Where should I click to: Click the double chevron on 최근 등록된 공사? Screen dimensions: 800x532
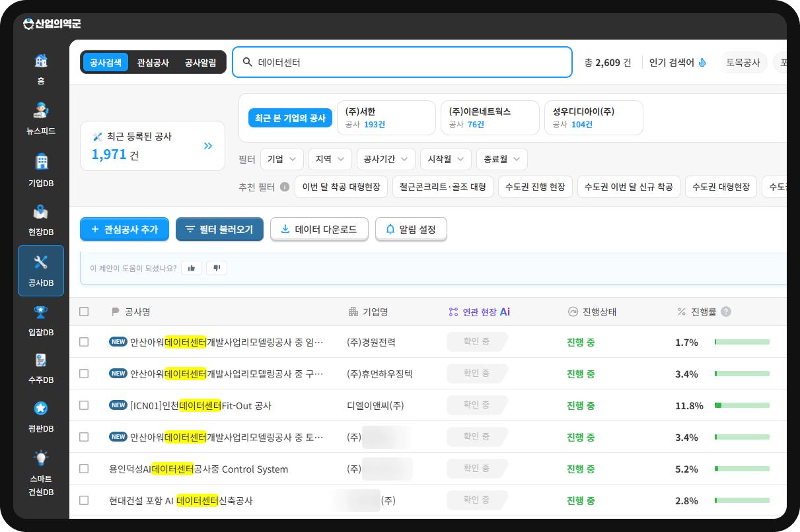(208, 146)
